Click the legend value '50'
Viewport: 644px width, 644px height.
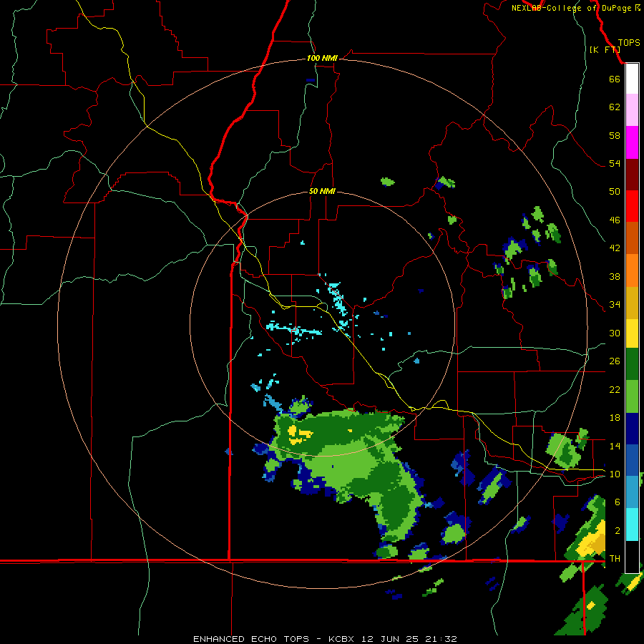coord(615,191)
